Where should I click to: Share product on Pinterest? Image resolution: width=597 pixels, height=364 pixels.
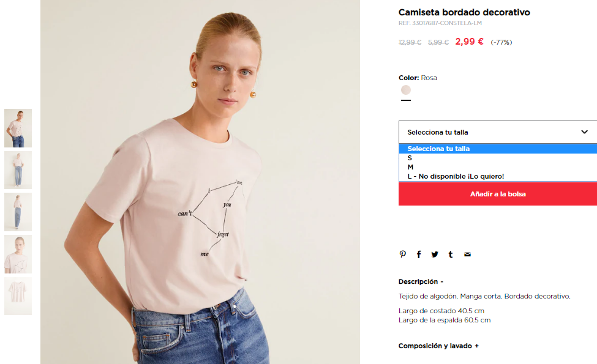point(402,254)
